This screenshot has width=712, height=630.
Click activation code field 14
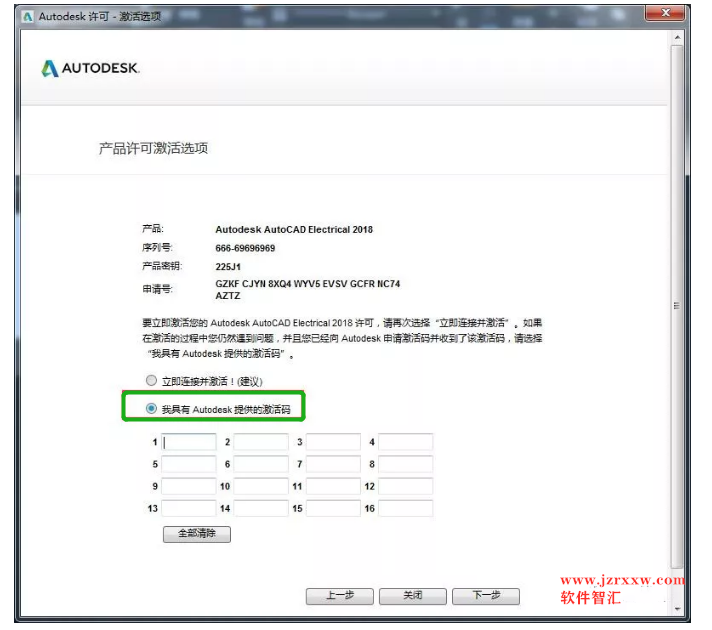(261, 508)
